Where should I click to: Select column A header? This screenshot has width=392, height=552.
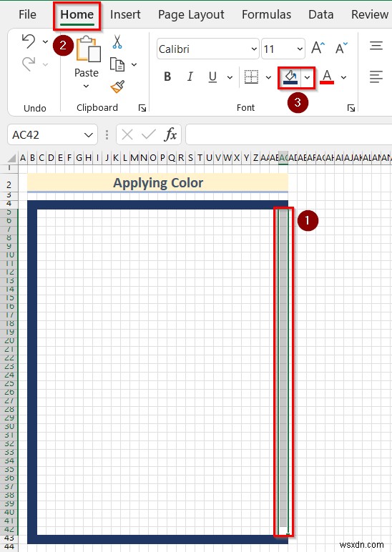(x=23, y=158)
